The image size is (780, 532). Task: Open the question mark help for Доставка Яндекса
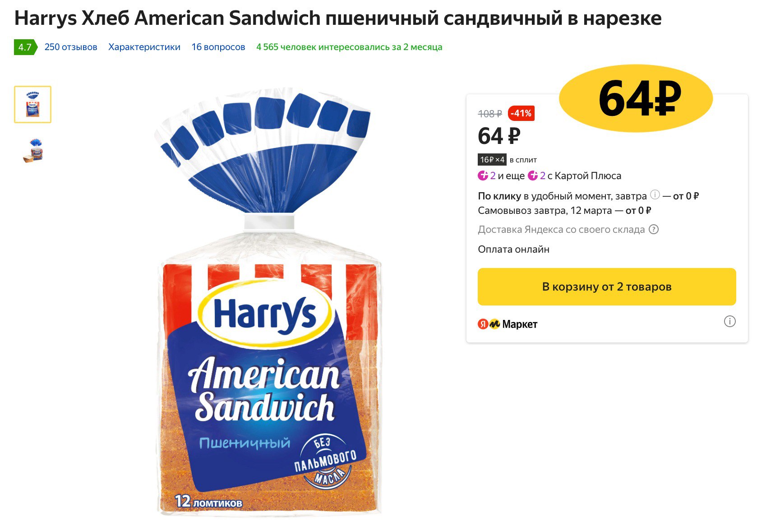coord(654,229)
